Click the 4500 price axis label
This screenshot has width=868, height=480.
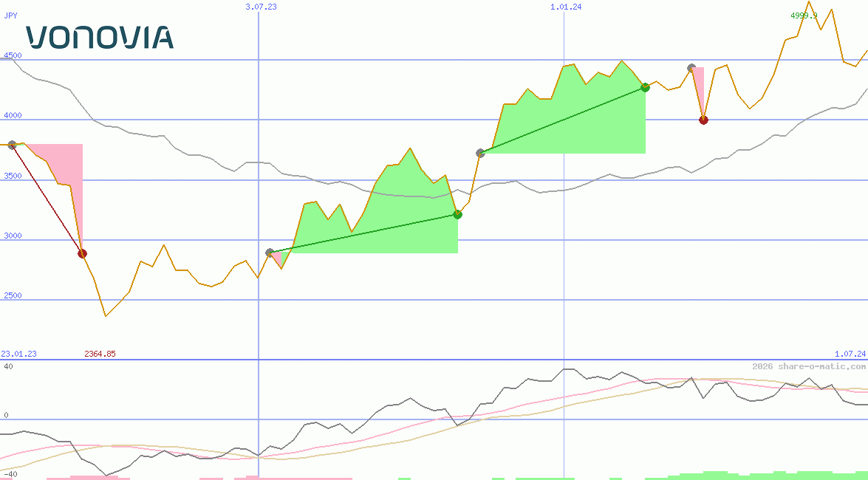13,55
